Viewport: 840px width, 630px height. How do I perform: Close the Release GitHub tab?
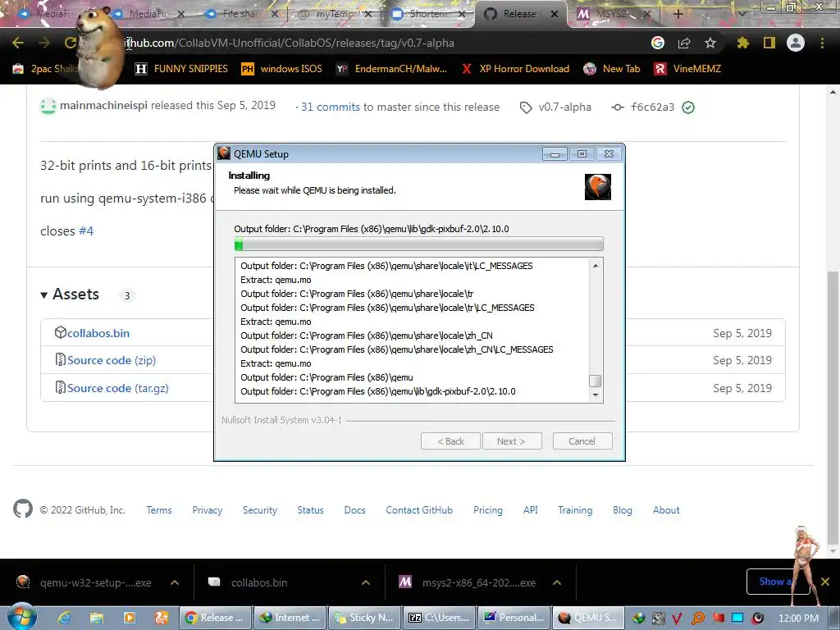coord(555,14)
